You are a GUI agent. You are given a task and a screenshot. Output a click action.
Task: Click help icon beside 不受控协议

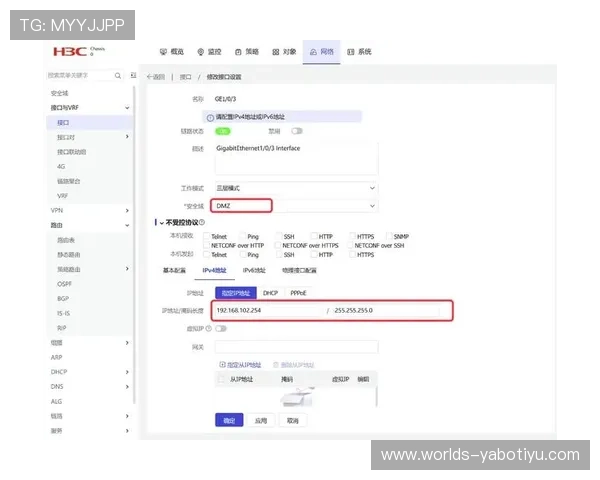click(x=202, y=222)
